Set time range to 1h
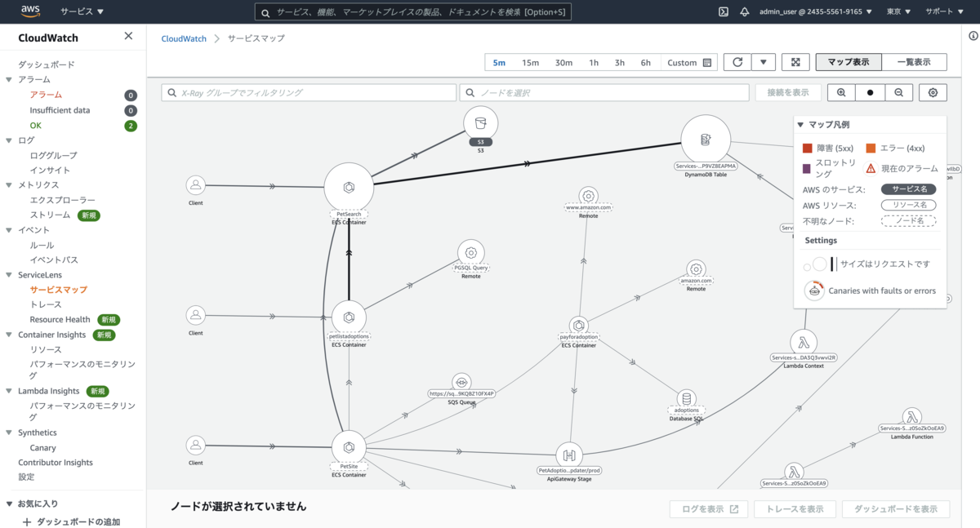This screenshot has height=528, width=980. coord(594,63)
